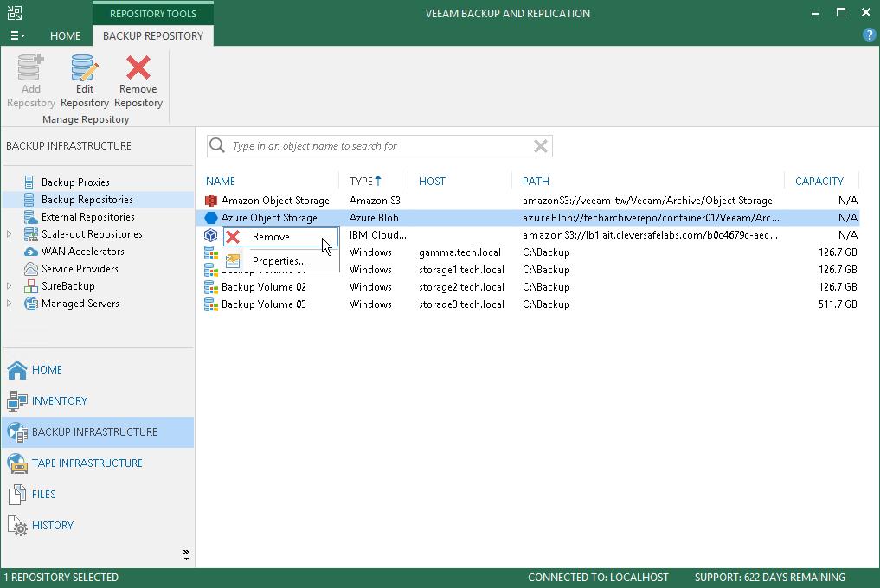Image resolution: width=880 pixels, height=588 pixels.
Task: Click the Files view icon
Action: (x=16, y=495)
